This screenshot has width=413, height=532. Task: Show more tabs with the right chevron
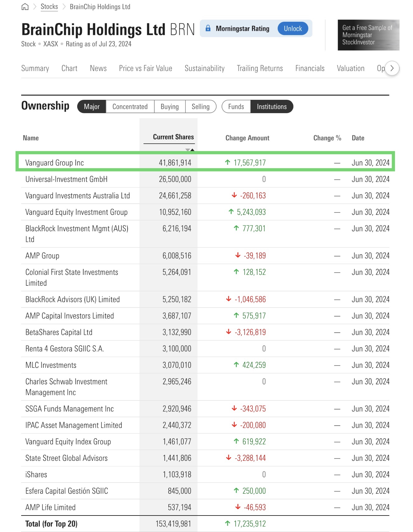[392, 68]
